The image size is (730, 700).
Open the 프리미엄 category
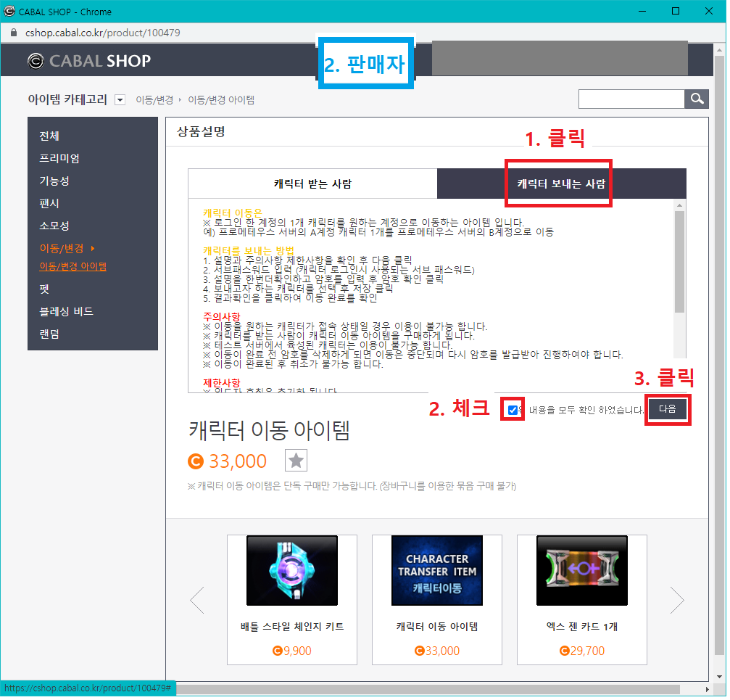pyautogui.click(x=59, y=159)
